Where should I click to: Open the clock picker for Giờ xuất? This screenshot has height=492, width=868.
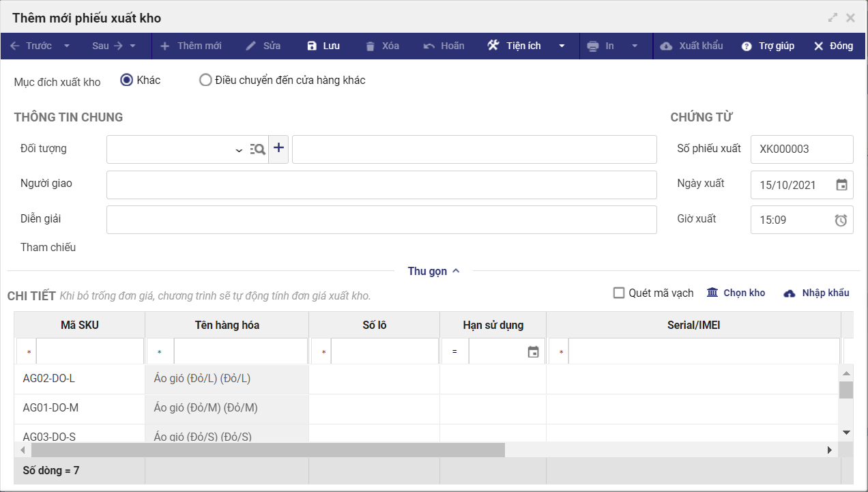pyautogui.click(x=841, y=220)
